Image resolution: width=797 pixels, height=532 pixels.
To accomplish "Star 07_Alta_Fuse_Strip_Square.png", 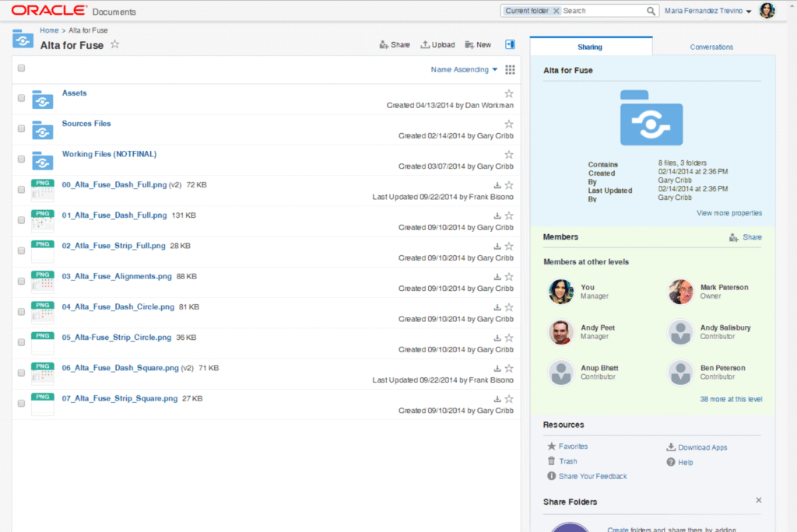I will pyautogui.click(x=509, y=398).
